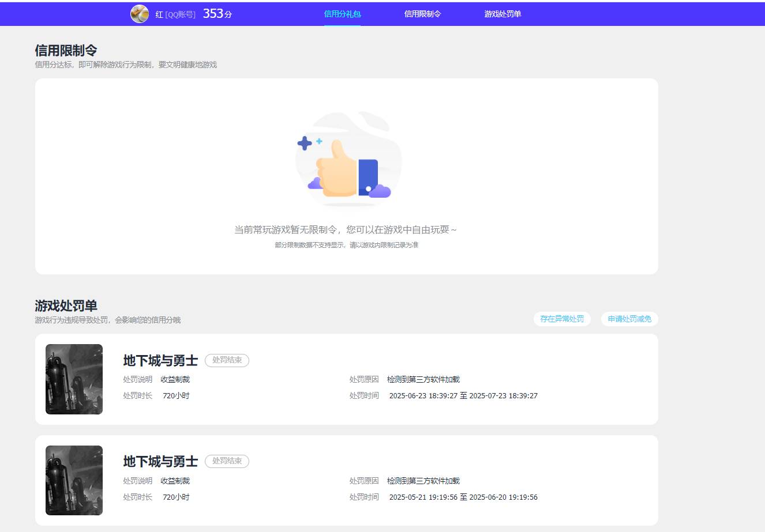Click the 信用限制令 section heading
765x532 pixels.
[x=66, y=50]
